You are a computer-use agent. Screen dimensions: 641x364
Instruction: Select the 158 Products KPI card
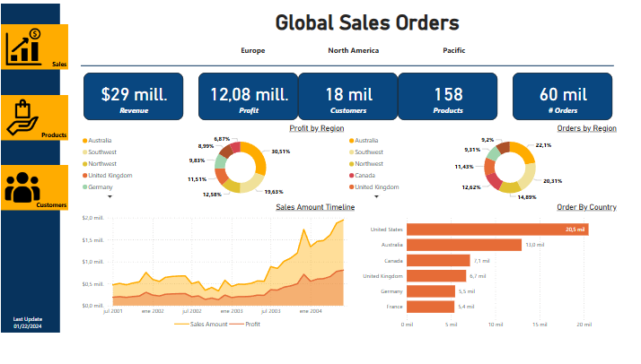[x=448, y=97]
